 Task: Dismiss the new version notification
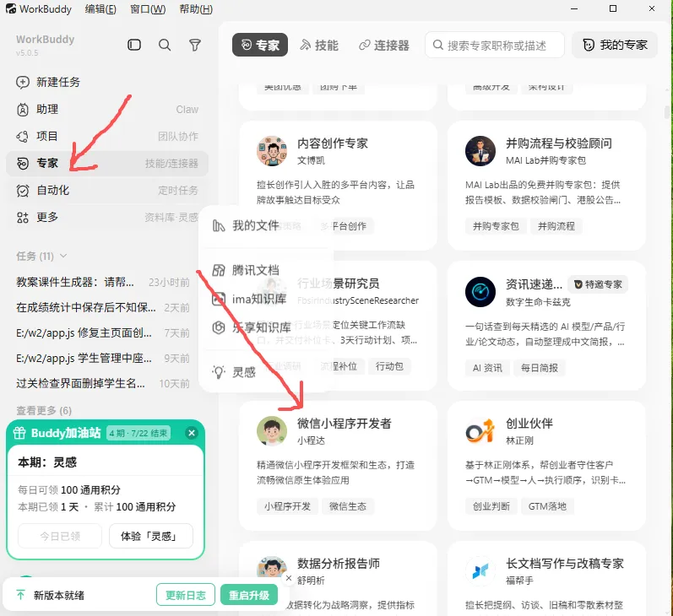[289, 578]
